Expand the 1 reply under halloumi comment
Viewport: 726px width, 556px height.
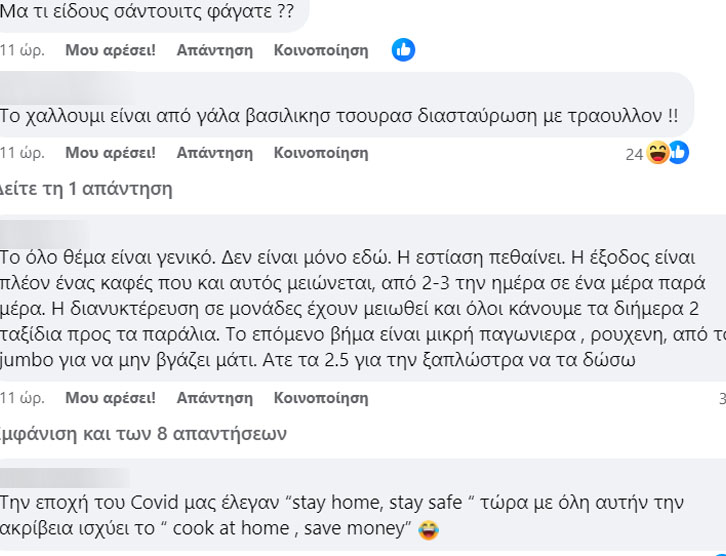tap(86, 189)
